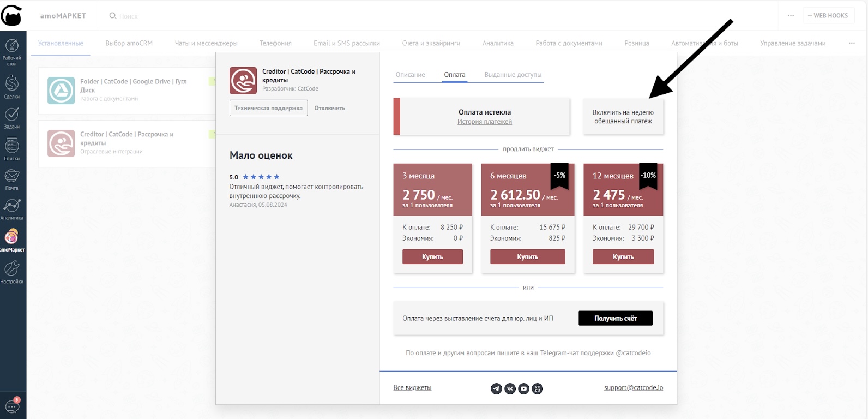Click the Creditor widget logo in modal header

pos(243,81)
